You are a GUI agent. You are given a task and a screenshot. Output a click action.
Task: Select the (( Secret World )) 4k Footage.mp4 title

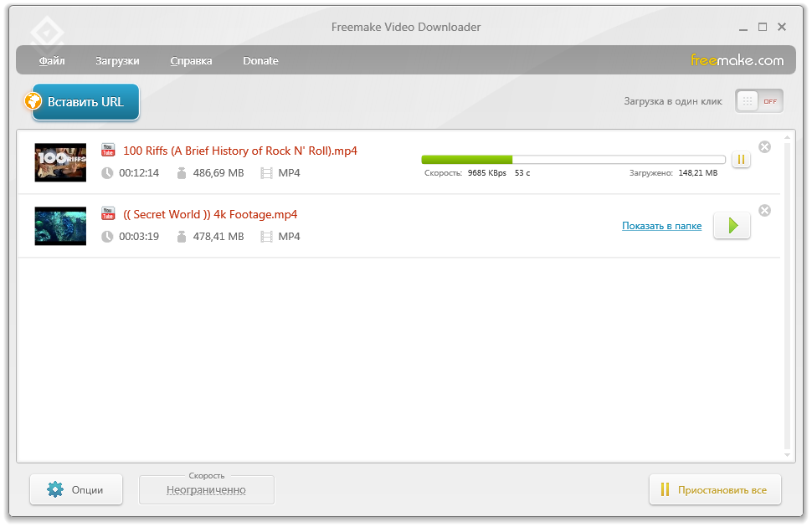pyautogui.click(x=210, y=214)
